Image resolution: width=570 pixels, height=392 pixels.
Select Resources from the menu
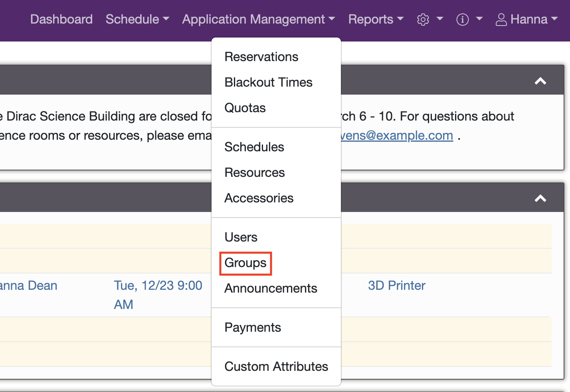click(x=255, y=172)
